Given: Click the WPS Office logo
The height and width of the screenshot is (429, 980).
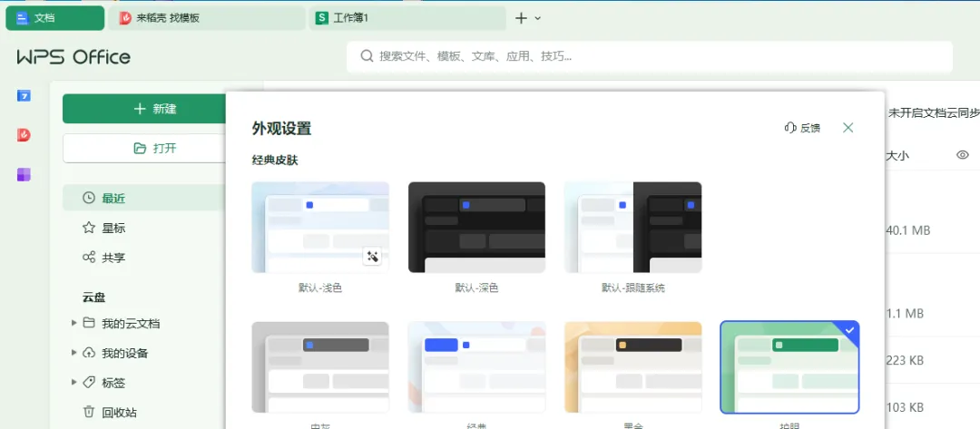Looking at the screenshot, I should coord(73,57).
